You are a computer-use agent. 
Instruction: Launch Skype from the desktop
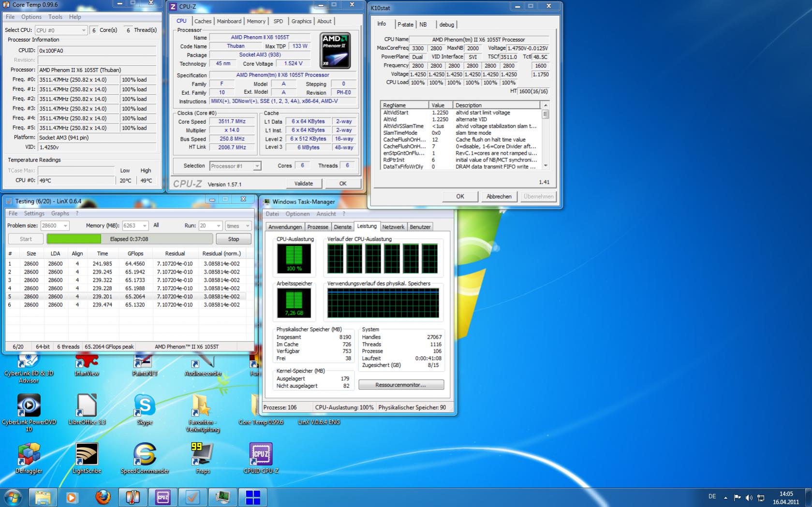pos(145,409)
